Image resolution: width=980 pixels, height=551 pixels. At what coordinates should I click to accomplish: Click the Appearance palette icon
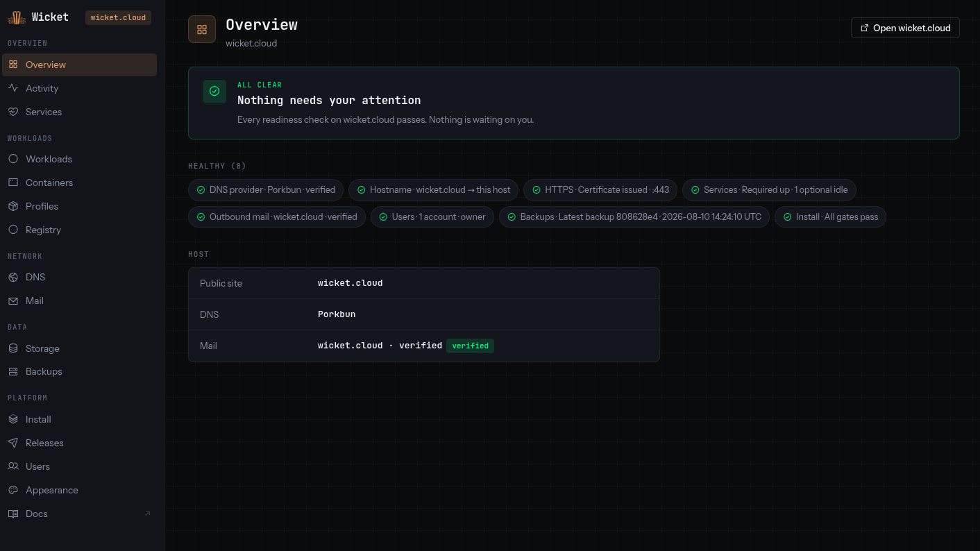13,490
